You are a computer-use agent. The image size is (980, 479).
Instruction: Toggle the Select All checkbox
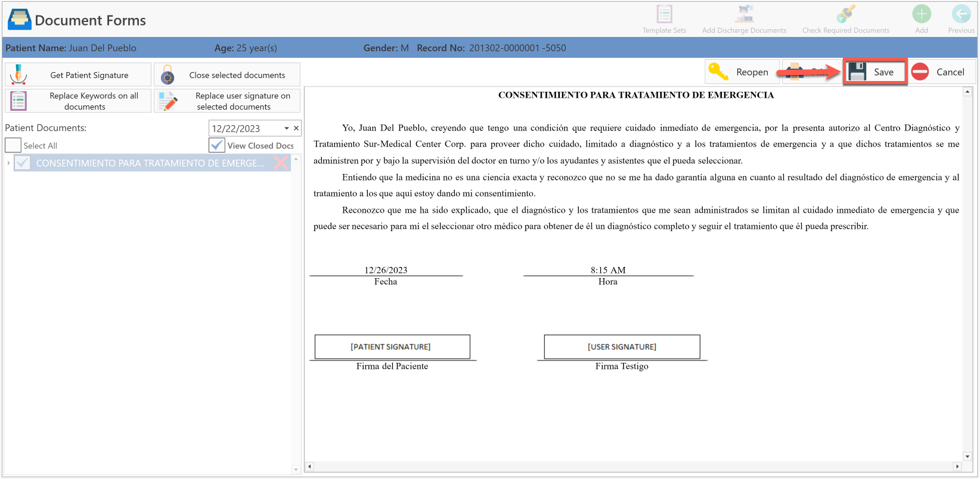point(13,145)
